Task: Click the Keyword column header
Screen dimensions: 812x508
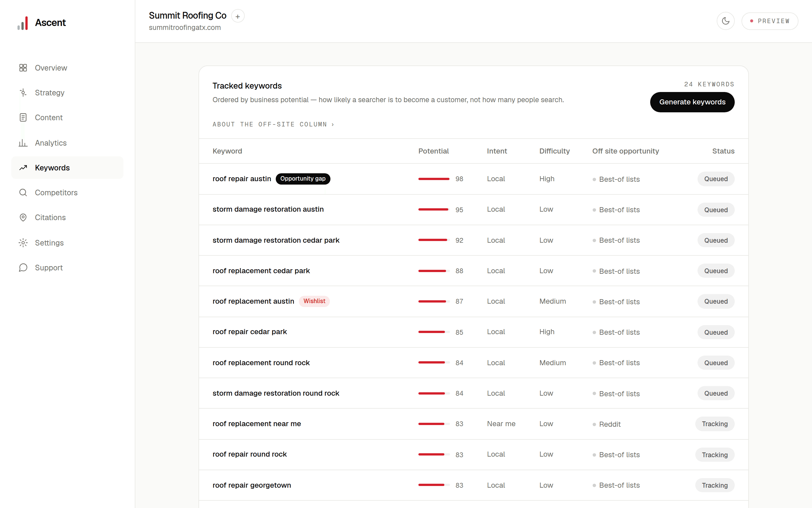Action: pyautogui.click(x=227, y=151)
